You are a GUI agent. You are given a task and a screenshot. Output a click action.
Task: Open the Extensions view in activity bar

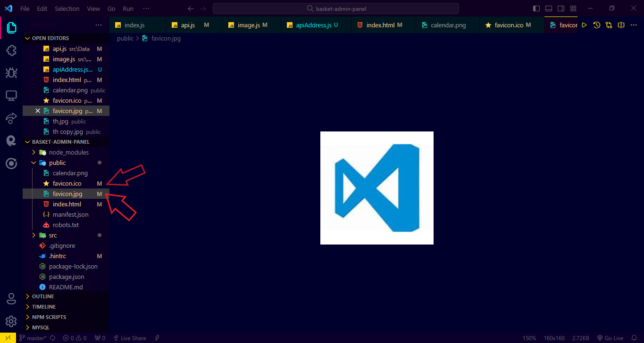click(11, 51)
